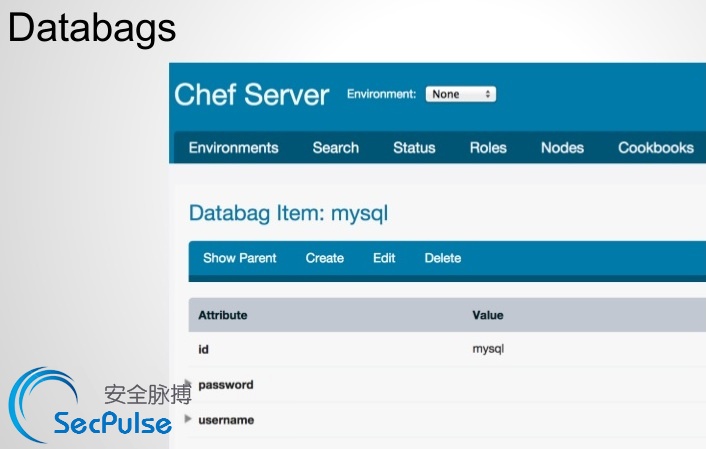Click the Databag Item: mysql heading
Viewport: 706px width, 449px height.
coord(288,212)
